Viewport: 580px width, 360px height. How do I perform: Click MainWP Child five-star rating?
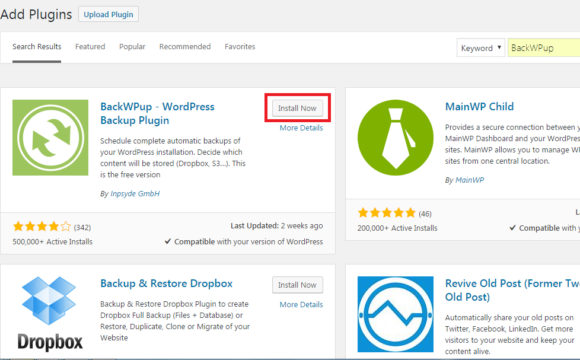click(x=387, y=213)
